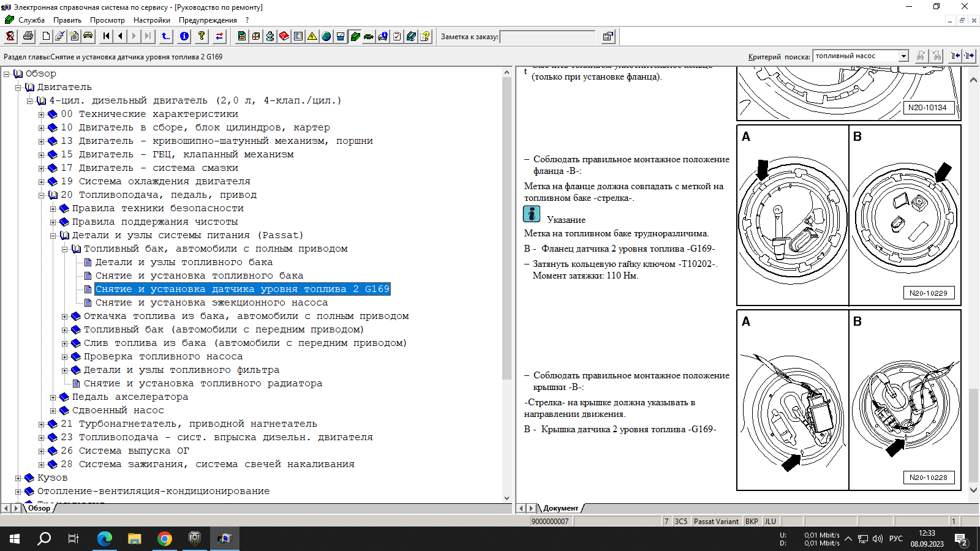Click the clipboard with checkmark toolbar icon
The image size is (980, 551).
pos(397,36)
